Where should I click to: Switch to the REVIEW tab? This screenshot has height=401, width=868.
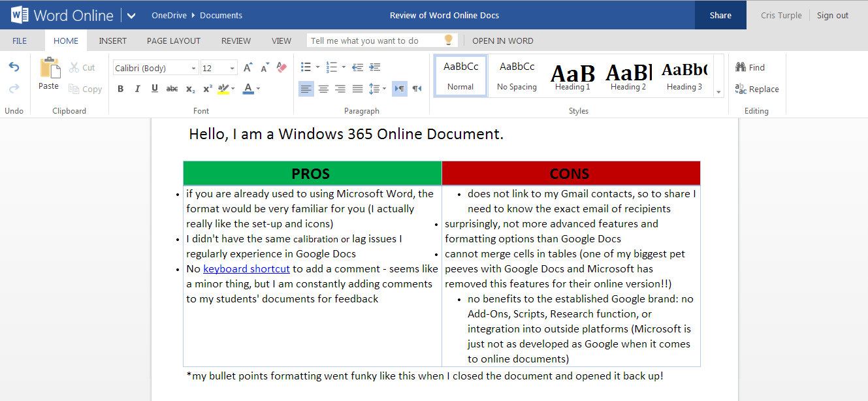click(236, 40)
